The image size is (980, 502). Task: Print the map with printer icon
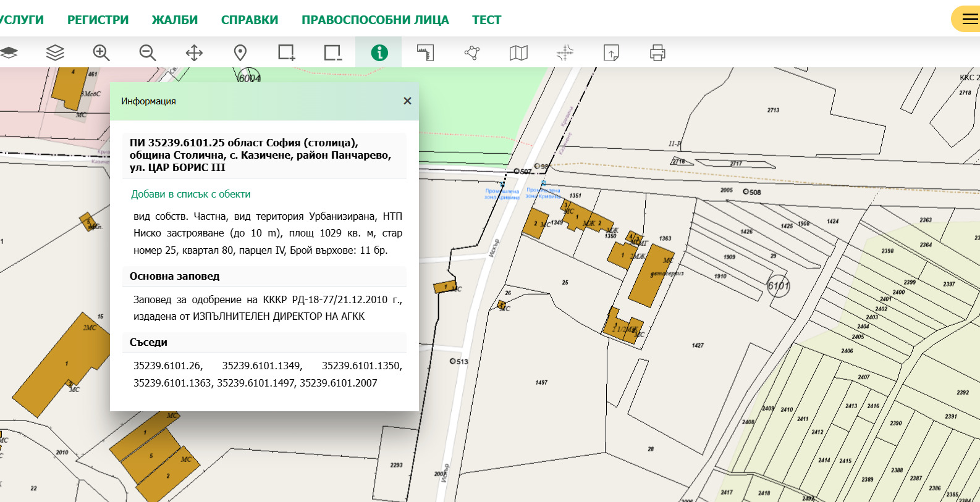(657, 53)
